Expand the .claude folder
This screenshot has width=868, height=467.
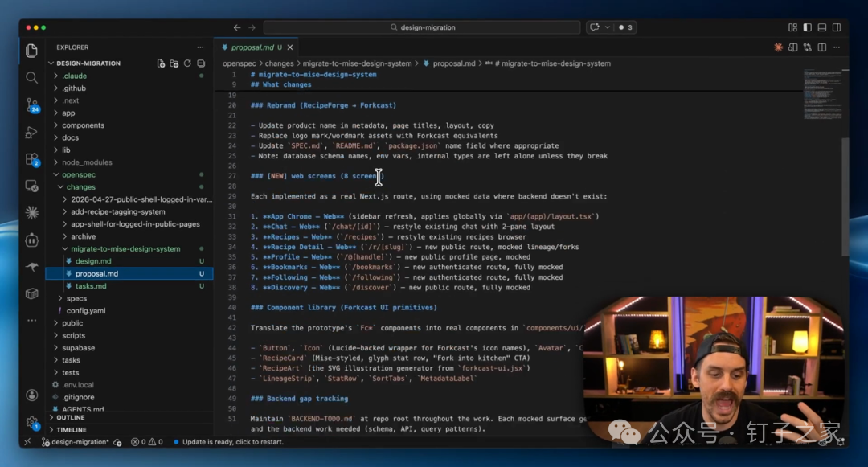pos(55,76)
